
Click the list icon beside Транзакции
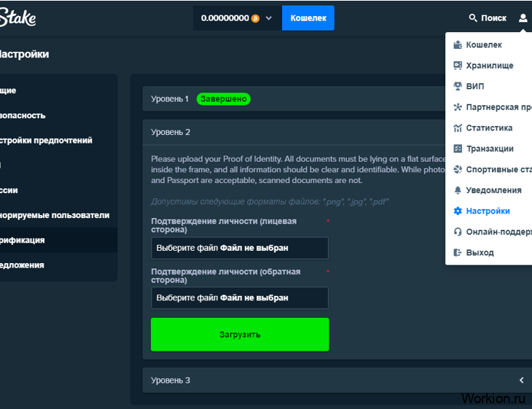pos(458,148)
